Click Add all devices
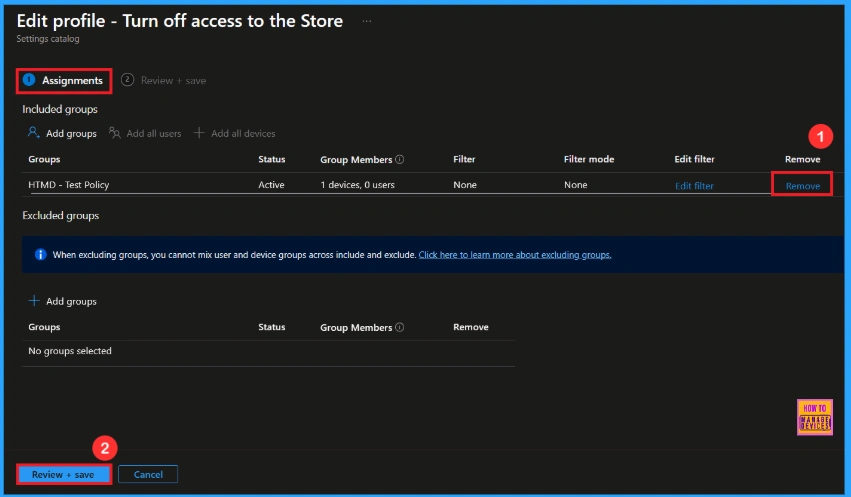This screenshot has width=851, height=497. click(243, 133)
